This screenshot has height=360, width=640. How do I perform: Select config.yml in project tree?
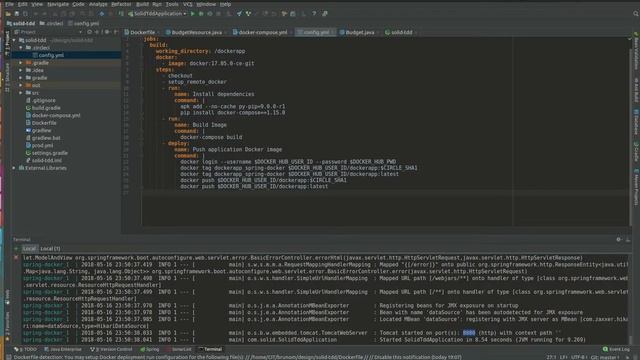[x=51, y=55]
